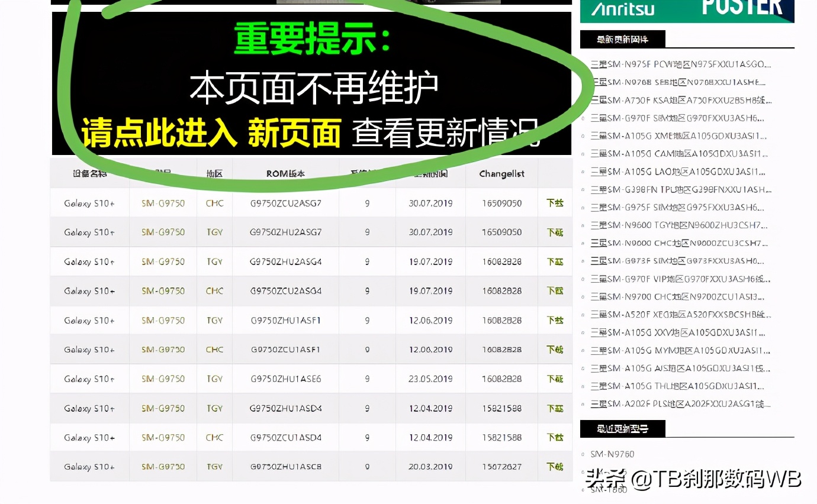The image size is (817, 504).
Task: Click changelist 15072627 cell
Action: [501, 467]
